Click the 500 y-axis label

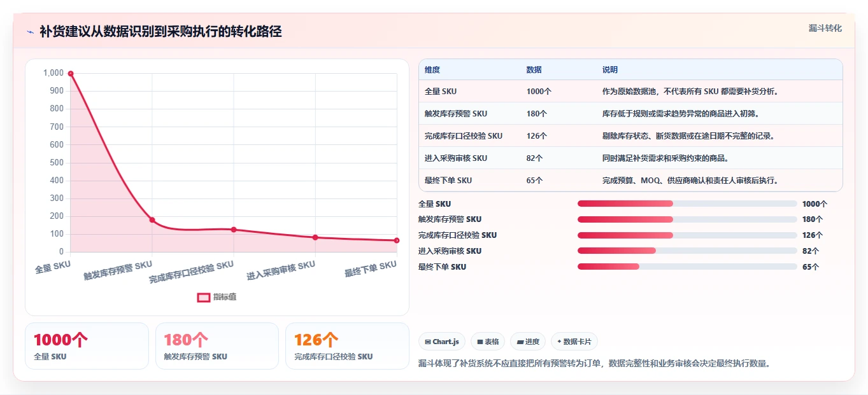tap(57, 163)
